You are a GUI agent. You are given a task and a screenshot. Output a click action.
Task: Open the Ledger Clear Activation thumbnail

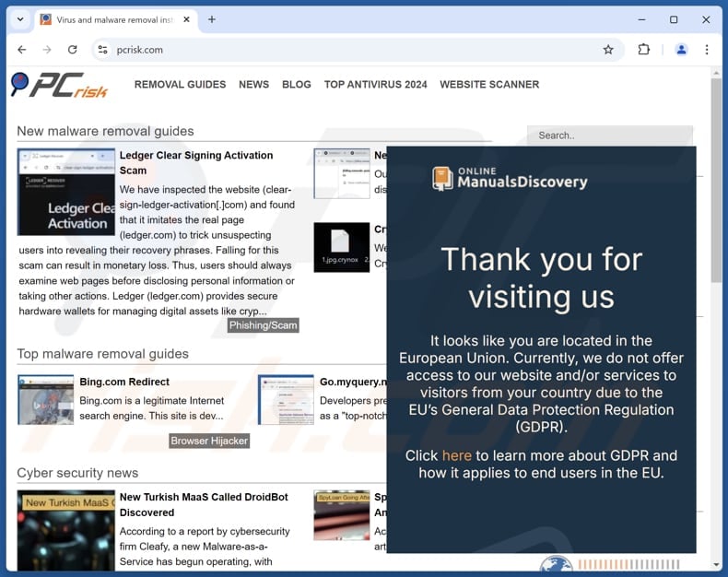[x=66, y=192]
